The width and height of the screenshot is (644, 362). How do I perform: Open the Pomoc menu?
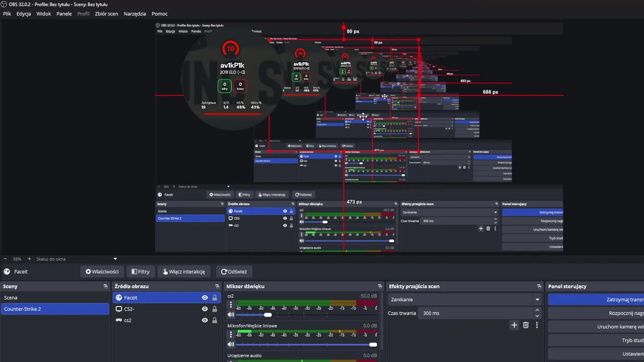(x=159, y=14)
